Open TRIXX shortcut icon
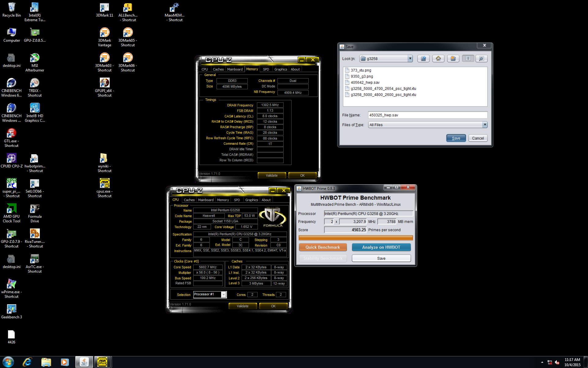The width and height of the screenshot is (588, 368). 35,87
